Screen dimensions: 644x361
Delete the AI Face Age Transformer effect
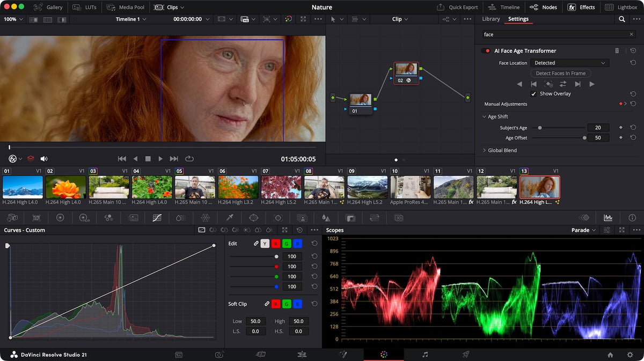(x=617, y=50)
